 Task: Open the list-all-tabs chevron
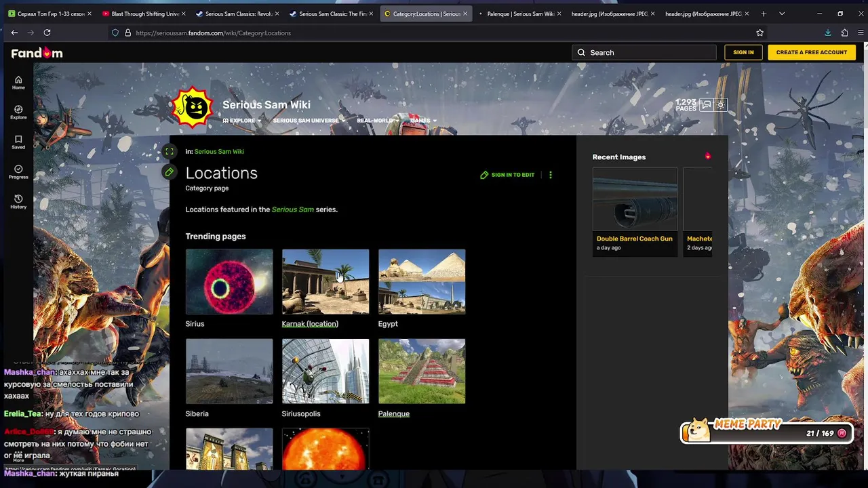(782, 14)
